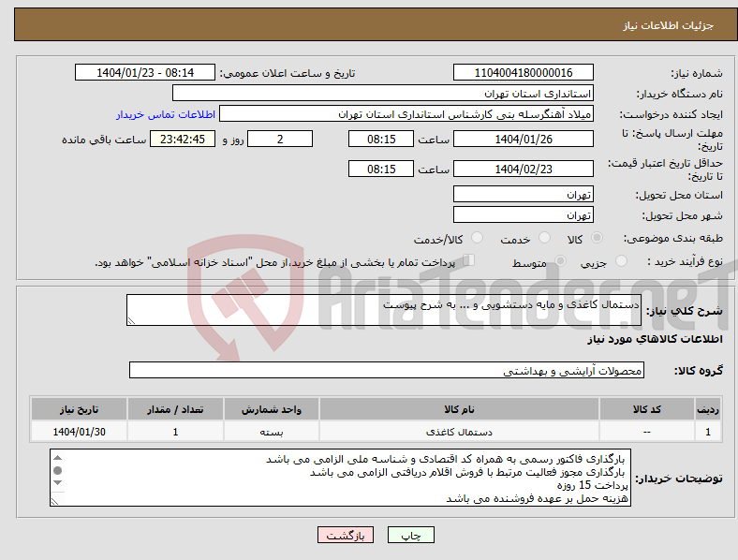Click the scrollbar thumb in buyer notes

pyautogui.click(x=57, y=471)
